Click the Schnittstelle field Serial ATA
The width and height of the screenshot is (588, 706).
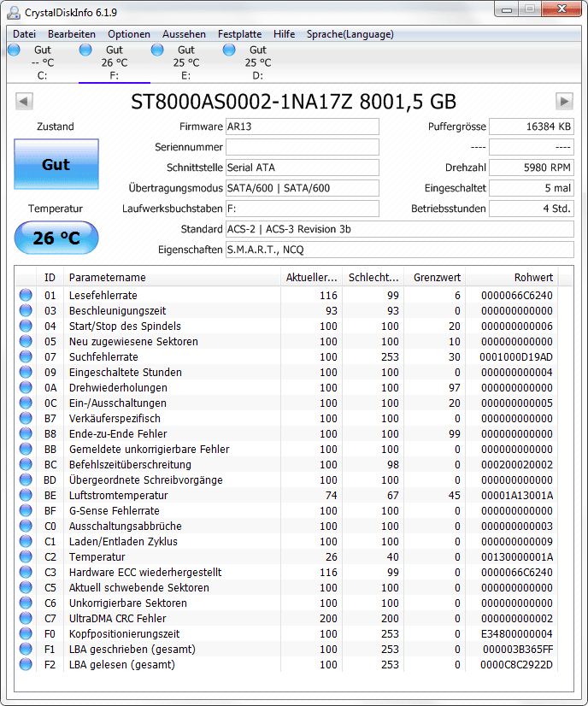[302, 168]
